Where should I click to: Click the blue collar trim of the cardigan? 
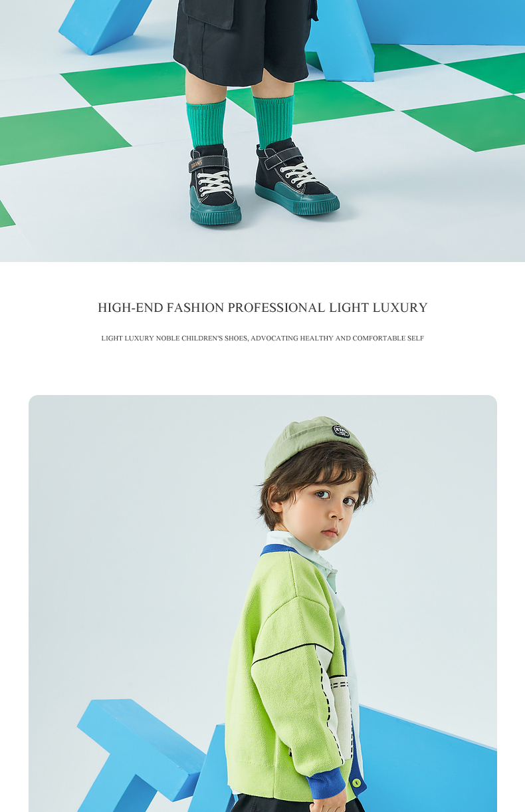click(x=278, y=550)
